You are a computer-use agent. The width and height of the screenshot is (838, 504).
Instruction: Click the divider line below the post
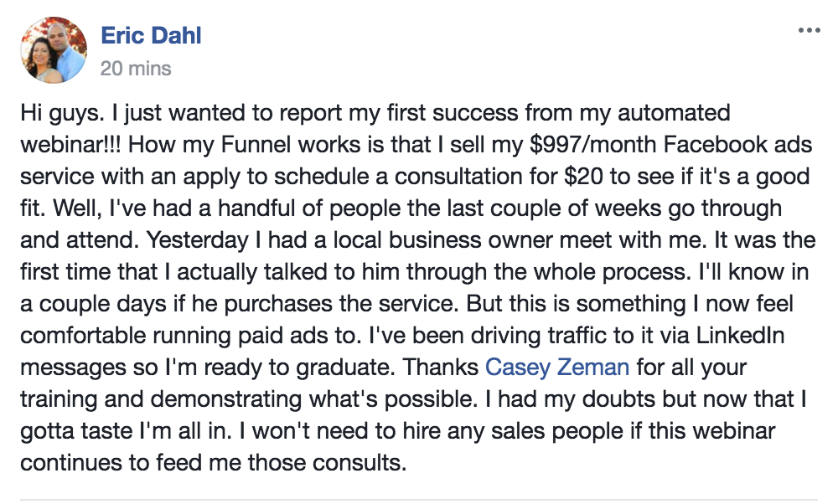click(419, 500)
